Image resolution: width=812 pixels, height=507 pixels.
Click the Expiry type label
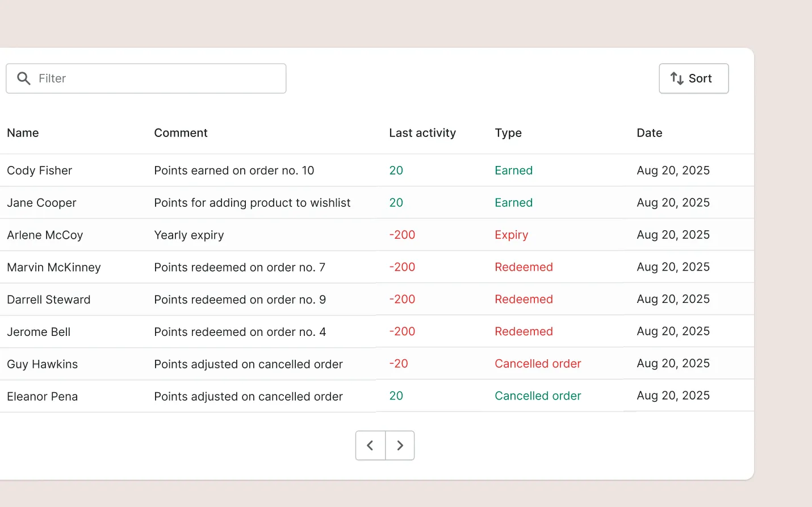click(x=512, y=235)
